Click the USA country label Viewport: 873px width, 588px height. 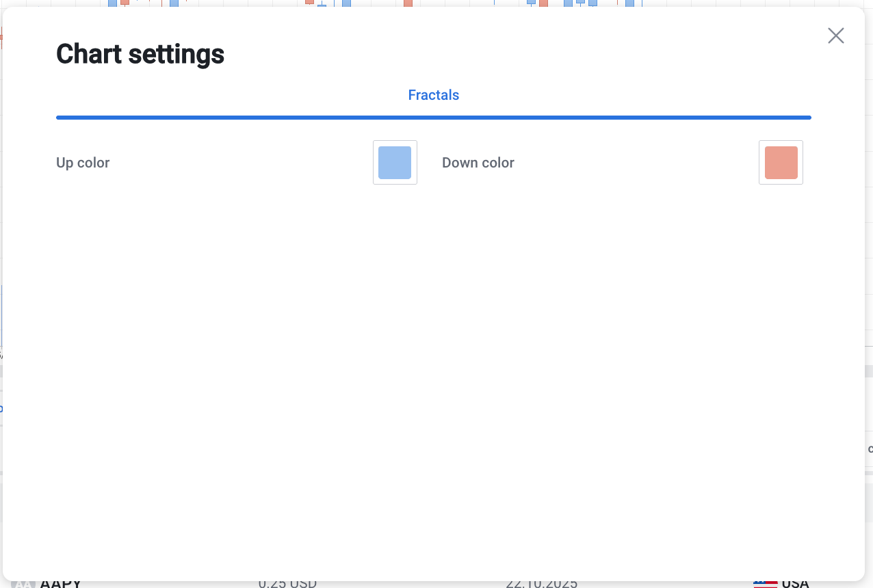click(x=795, y=584)
